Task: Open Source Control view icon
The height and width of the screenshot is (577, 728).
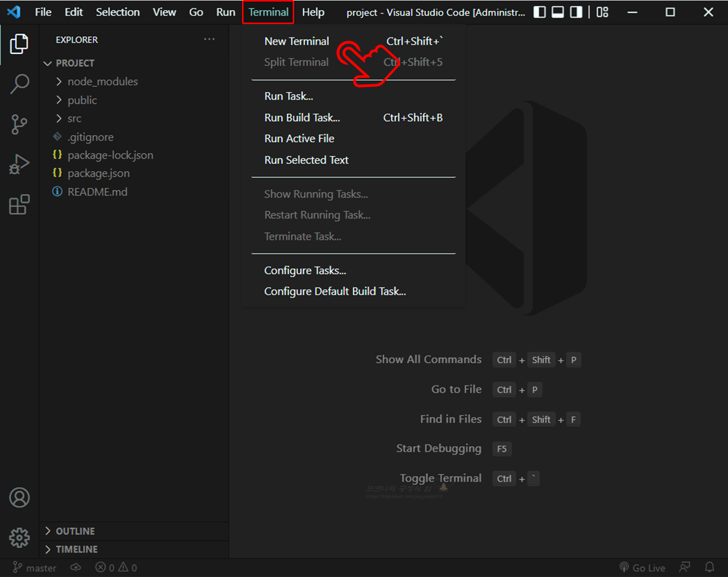Action: 19,125
